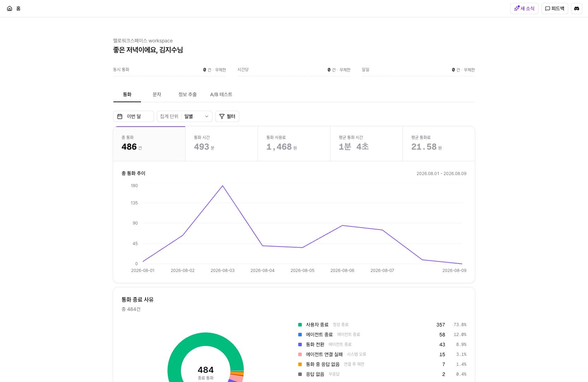Click the 총 484건 subtitle
The height and width of the screenshot is (382, 588).
click(131, 309)
